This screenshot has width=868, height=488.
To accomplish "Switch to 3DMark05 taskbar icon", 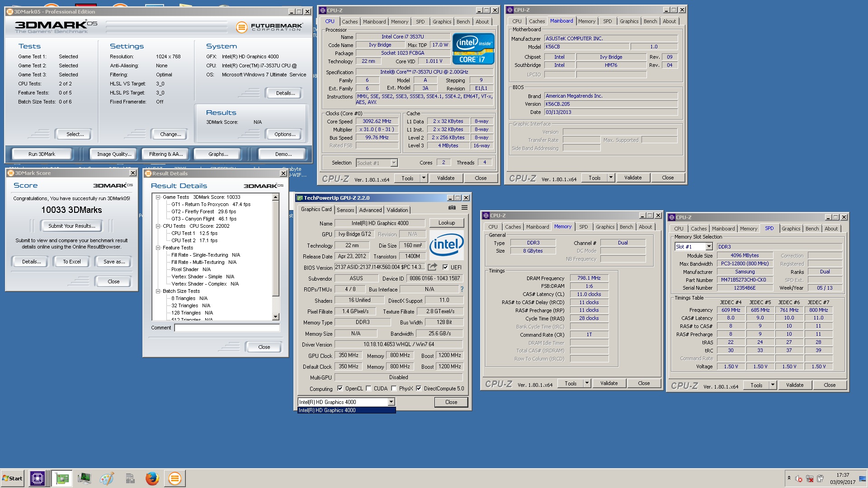I will coord(175,478).
